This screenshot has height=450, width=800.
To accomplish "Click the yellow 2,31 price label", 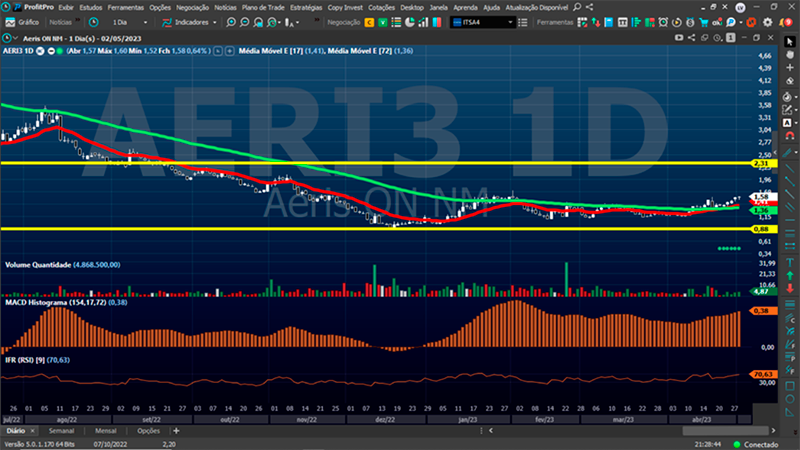I will coord(763,163).
